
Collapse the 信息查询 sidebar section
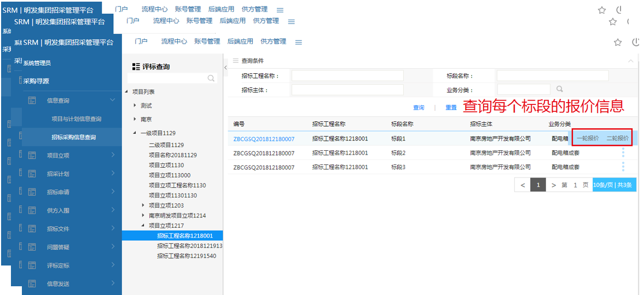[x=113, y=100]
